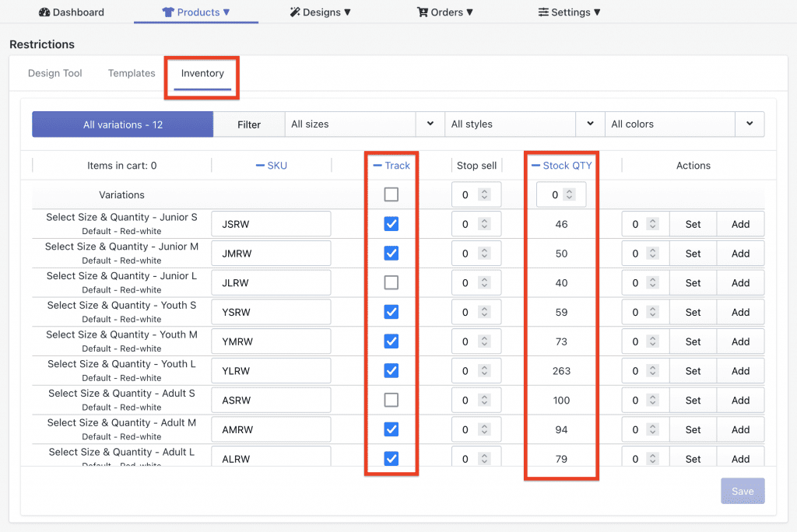Screen dimensions: 797x532
Task: Open the All sizes dropdown
Action: [x=429, y=124]
